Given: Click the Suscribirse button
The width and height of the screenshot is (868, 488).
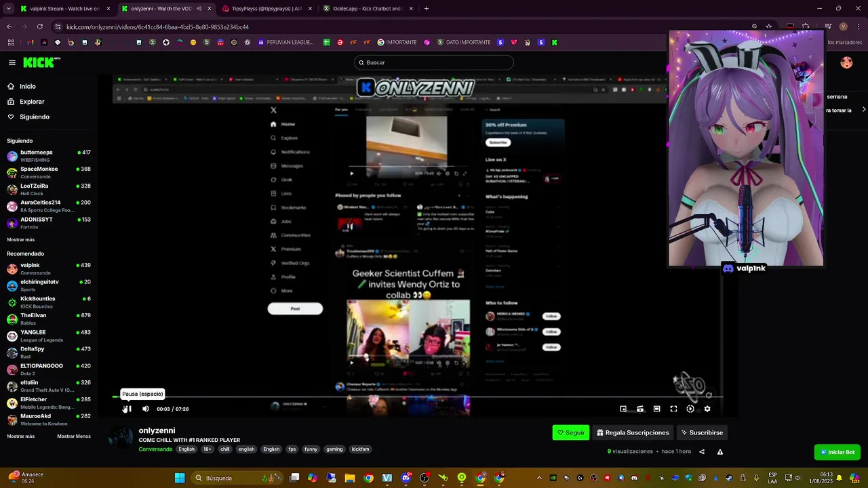Looking at the screenshot, I should [702, 432].
